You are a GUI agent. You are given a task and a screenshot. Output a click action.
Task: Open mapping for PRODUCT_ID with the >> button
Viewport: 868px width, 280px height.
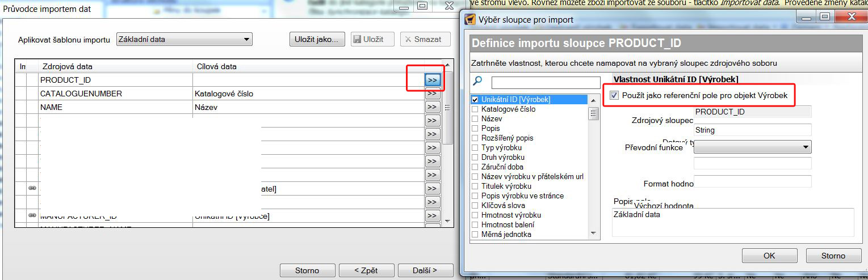click(x=432, y=80)
